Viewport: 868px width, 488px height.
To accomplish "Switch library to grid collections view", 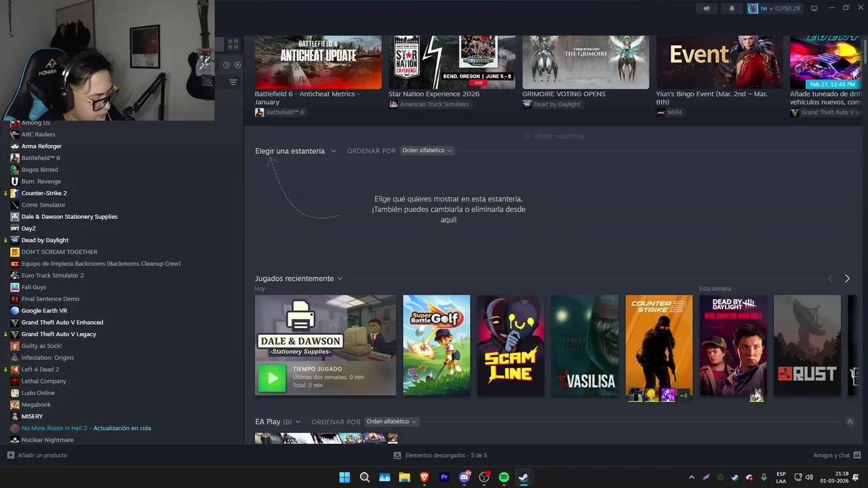I will [x=233, y=44].
